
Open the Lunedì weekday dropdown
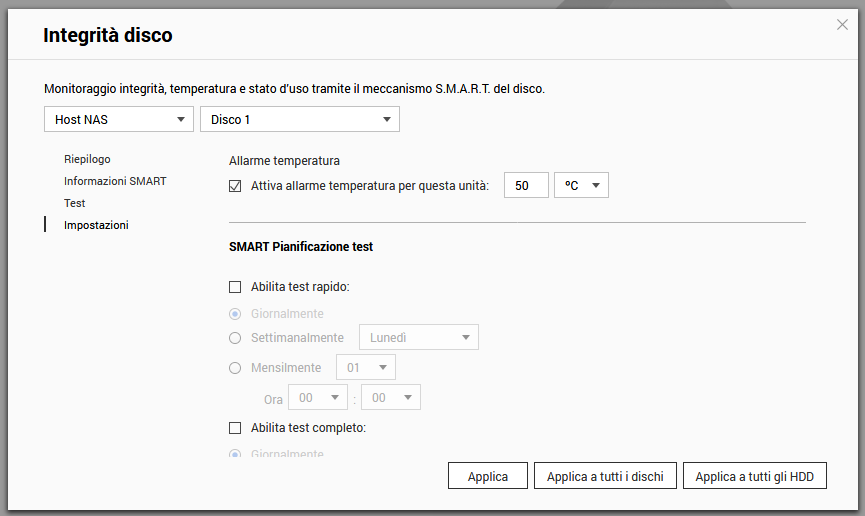(x=418, y=338)
